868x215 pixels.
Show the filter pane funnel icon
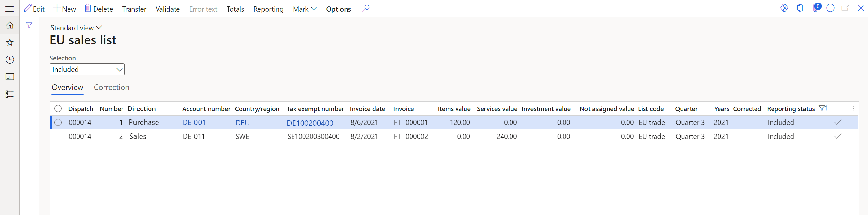[x=29, y=25]
